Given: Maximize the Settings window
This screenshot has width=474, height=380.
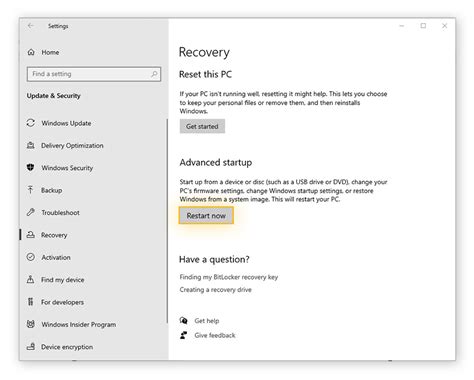Looking at the screenshot, I should coord(423,26).
